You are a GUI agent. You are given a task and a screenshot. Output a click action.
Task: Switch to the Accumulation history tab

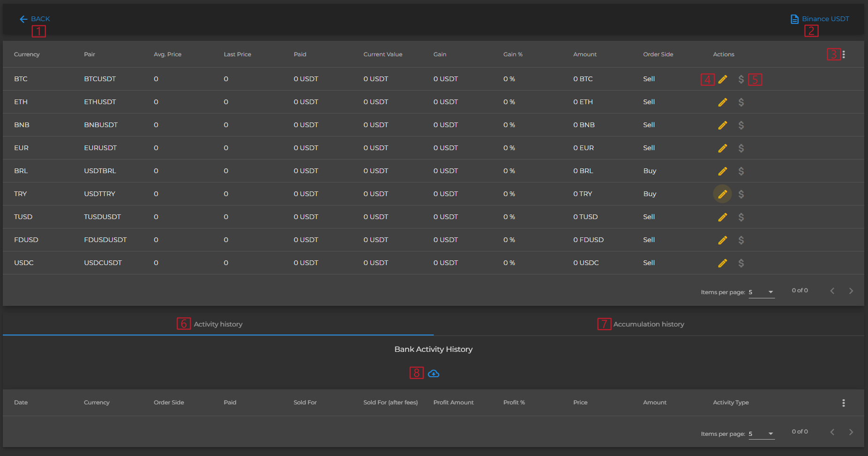click(648, 324)
